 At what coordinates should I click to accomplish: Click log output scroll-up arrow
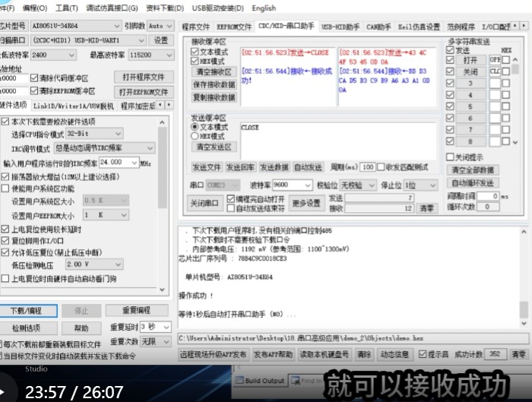coord(524,232)
